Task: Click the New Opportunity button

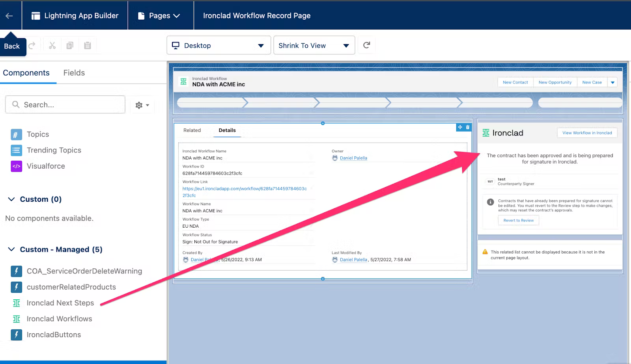Action: pos(555,82)
